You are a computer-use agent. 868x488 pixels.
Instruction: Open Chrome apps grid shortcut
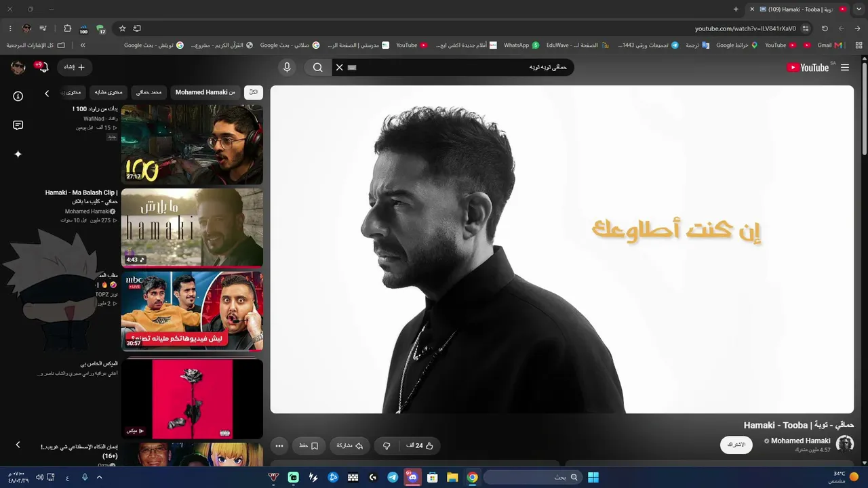click(x=859, y=45)
